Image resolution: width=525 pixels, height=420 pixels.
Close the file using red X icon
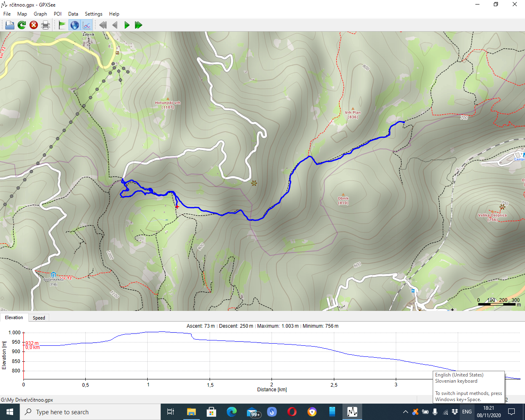34,25
